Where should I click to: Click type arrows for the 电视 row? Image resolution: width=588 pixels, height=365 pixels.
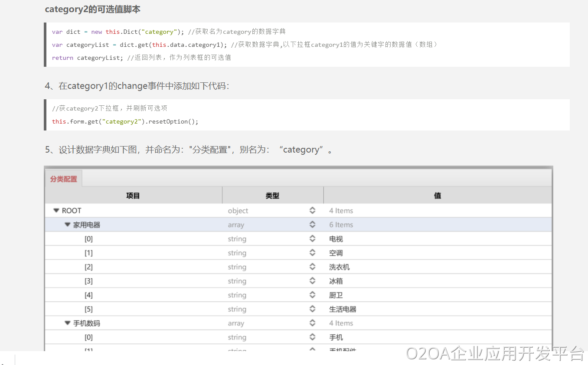pyautogui.click(x=312, y=239)
